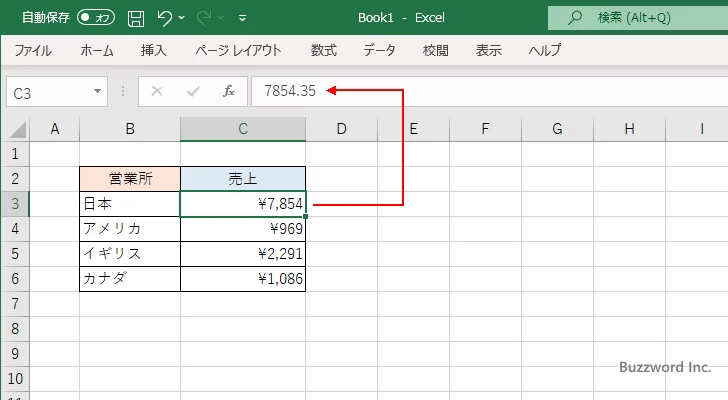Open the Customize Quick Access Toolbar arrow

click(242, 18)
